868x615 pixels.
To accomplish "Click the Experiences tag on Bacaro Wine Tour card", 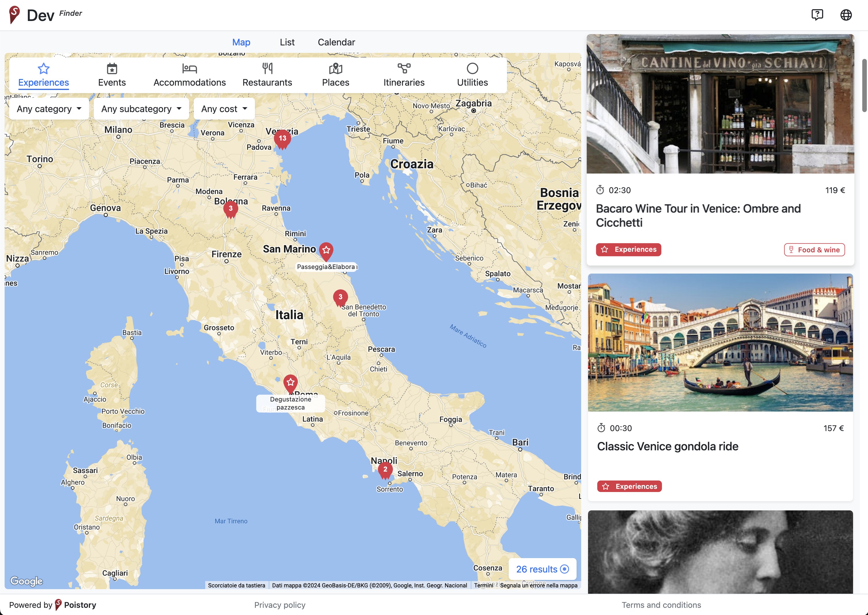I will [x=629, y=249].
